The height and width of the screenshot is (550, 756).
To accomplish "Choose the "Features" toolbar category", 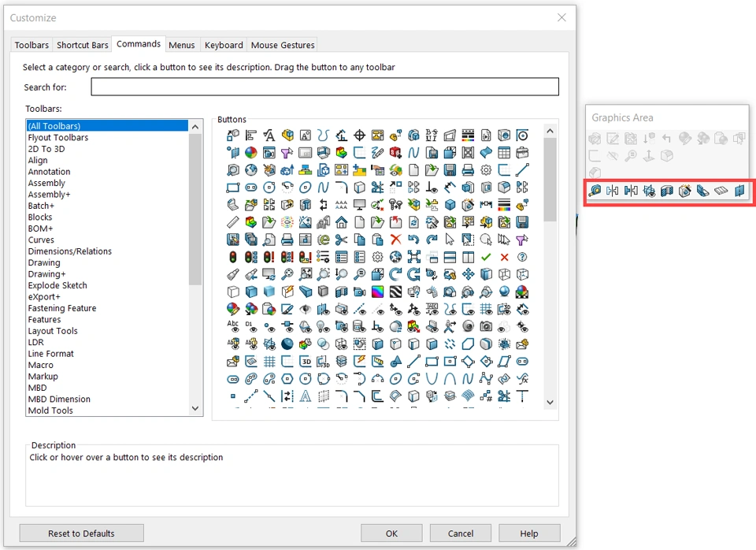I will [x=44, y=319].
